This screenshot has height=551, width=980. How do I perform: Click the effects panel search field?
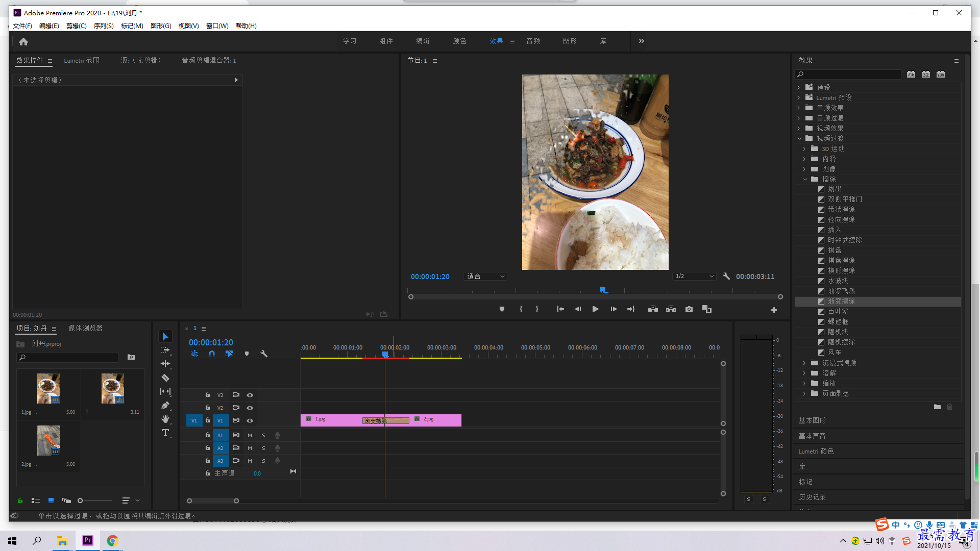pos(848,74)
